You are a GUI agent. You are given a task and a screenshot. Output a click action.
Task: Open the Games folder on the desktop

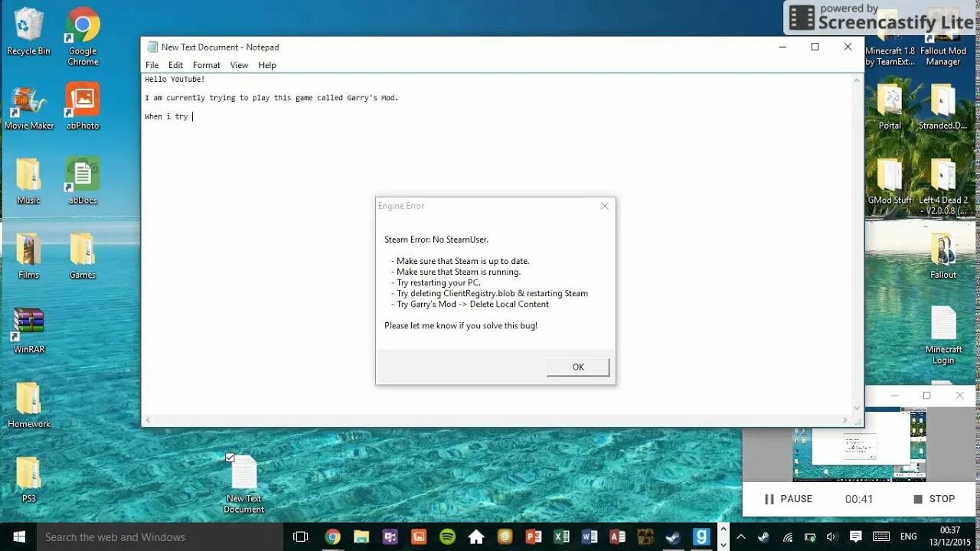(82, 256)
